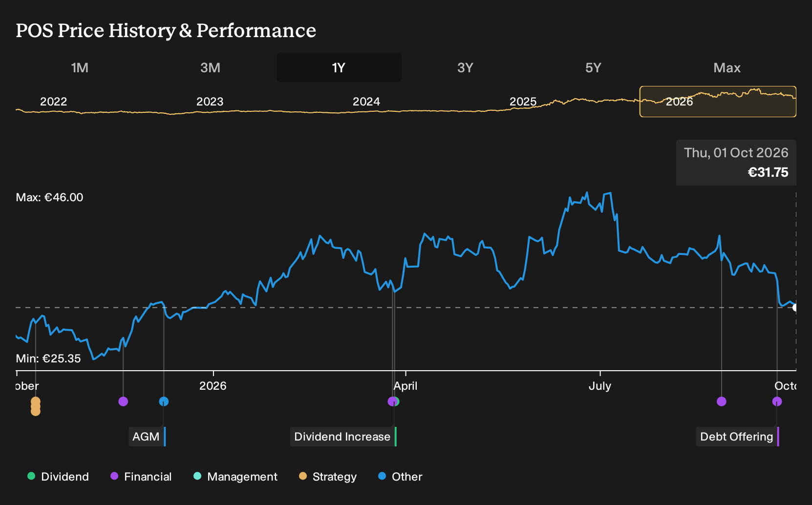Viewport: 812px width, 505px height.
Task: Click 2022 in the overview timeline
Action: click(53, 102)
